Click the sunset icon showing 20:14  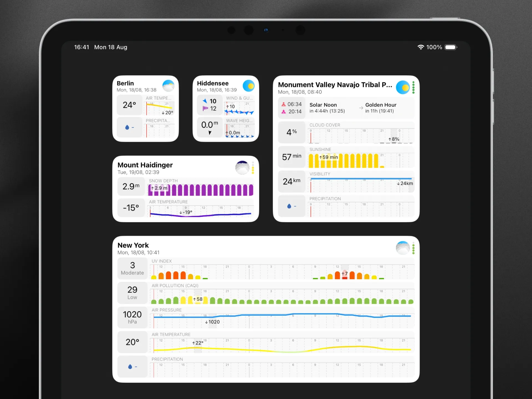click(x=283, y=112)
